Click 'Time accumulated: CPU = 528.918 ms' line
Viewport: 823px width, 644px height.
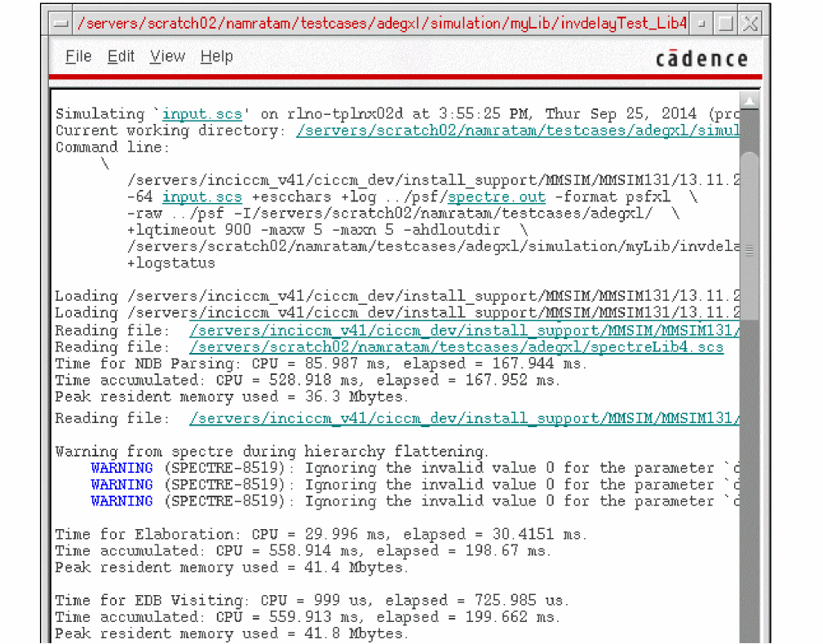coord(308,380)
